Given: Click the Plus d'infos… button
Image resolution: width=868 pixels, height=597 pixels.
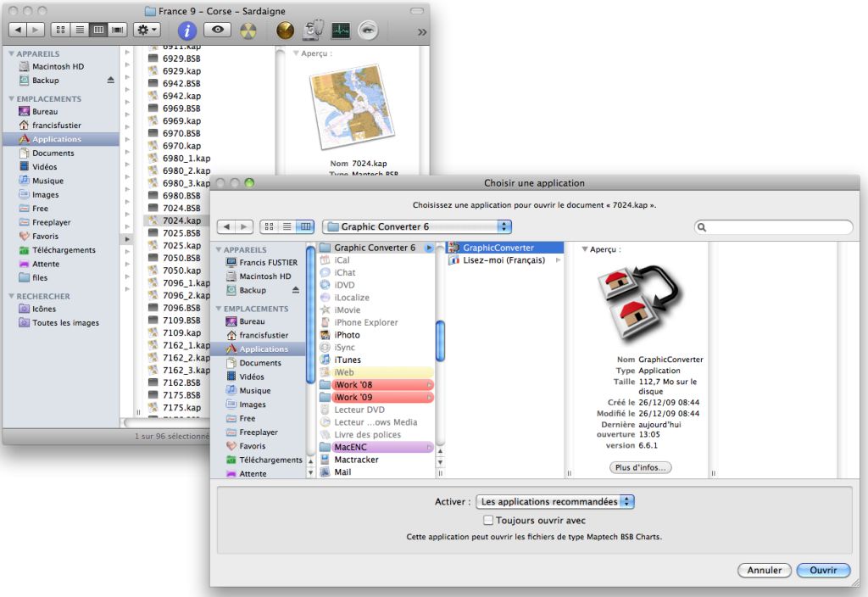Looking at the screenshot, I should pyautogui.click(x=641, y=467).
